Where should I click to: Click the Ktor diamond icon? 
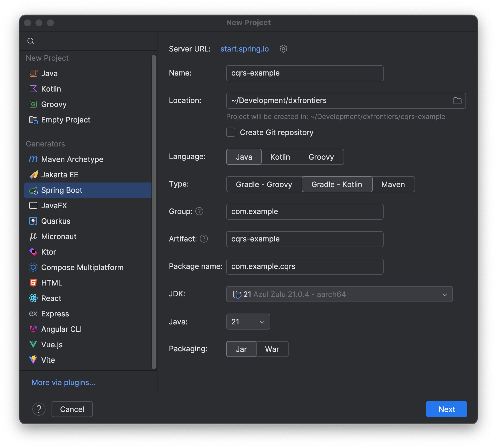(x=33, y=252)
